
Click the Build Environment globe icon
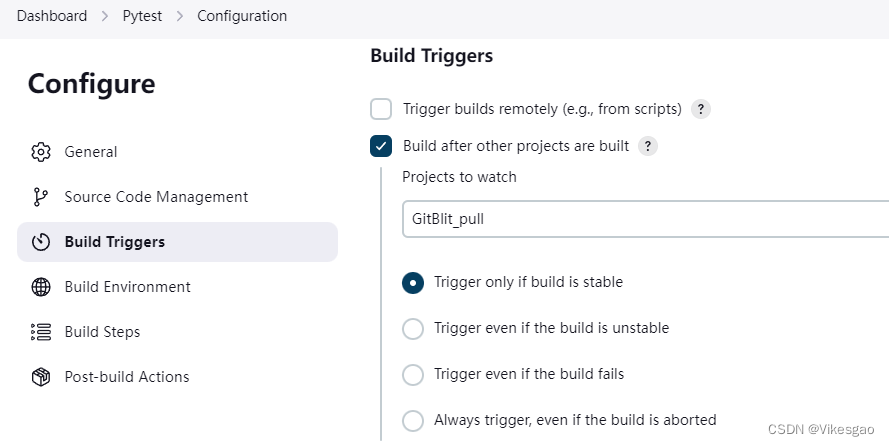tap(41, 287)
